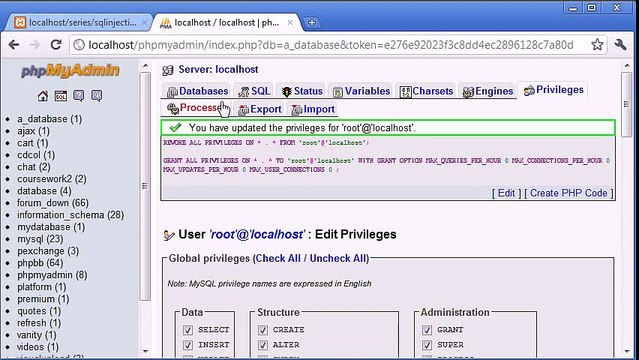Click the sidebar scrollbar up arrow
This screenshot has height=360, width=639.
tap(145, 66)
